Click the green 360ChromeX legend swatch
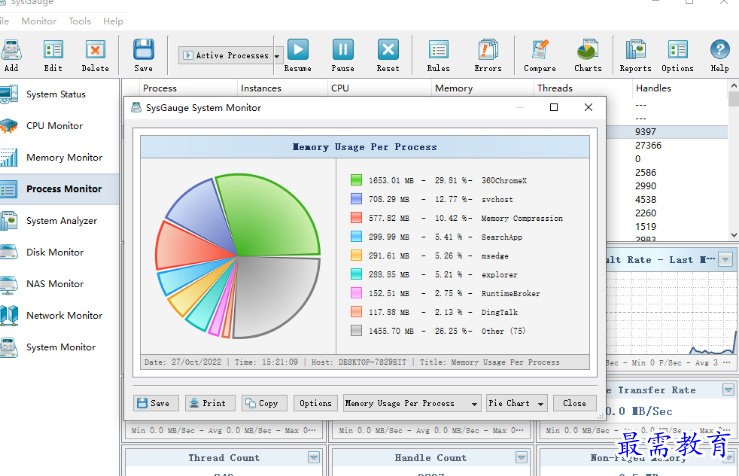The width and height of the screenshot is (739, 476). click(x=356, y=180)
